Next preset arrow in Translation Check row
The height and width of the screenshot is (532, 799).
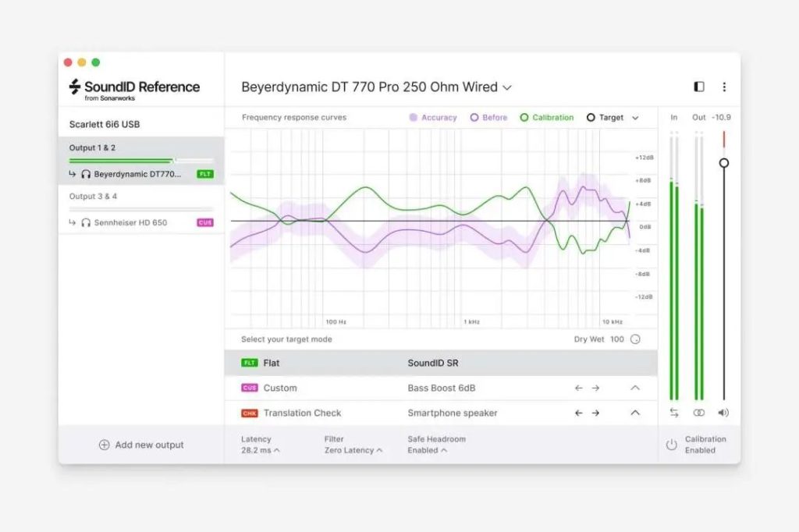[595, 413]
